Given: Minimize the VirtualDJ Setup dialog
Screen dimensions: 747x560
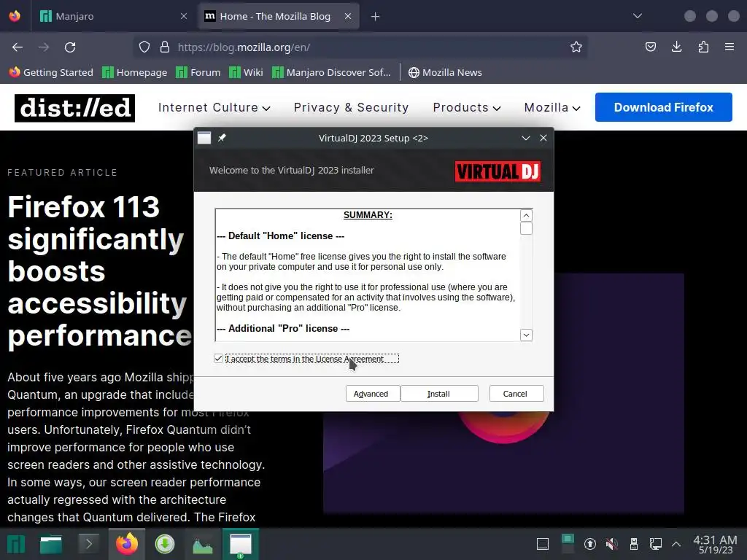Looking at the screenshot, I should tap(526, 138).
